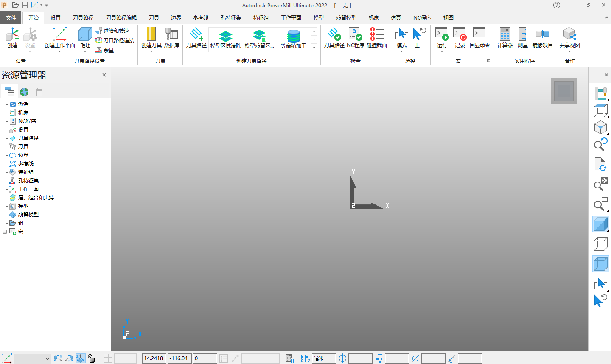Click the 等高精加工 ribbon icon
The height and width of the screenshot is (364, 611).
point(294,38)
